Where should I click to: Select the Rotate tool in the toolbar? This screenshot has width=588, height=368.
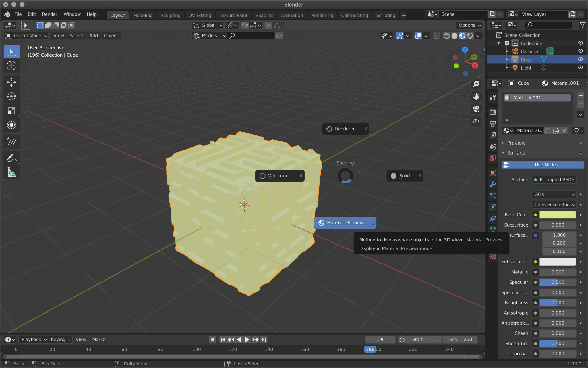pyautogui.click(x=11, y=96)
